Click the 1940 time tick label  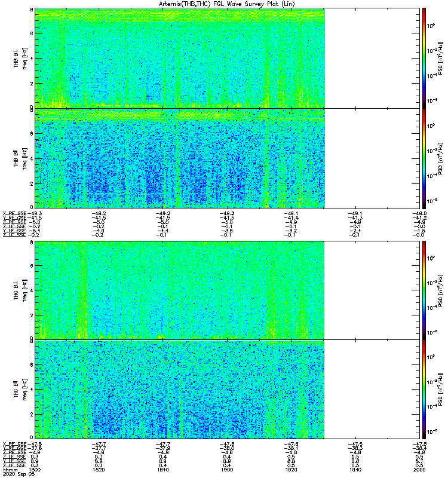pyautogui.click(x=355, y=470)
